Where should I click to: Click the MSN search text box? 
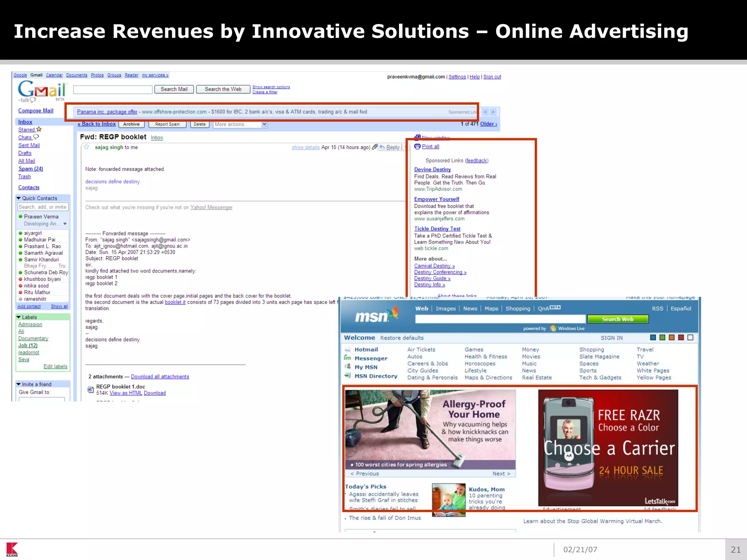coord(500,319)
